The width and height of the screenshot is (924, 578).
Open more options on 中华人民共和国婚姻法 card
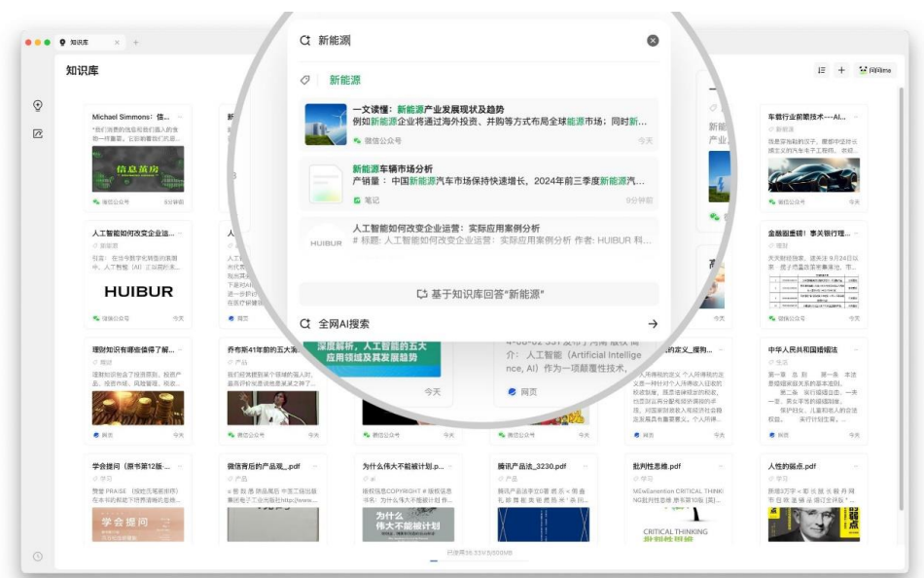pos(856,349)
